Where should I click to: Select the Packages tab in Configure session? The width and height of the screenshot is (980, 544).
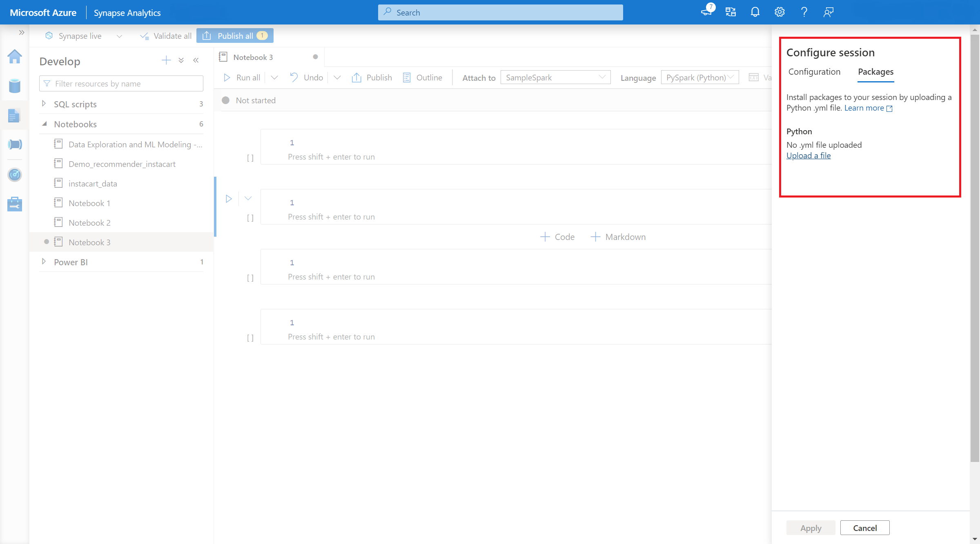pyautogui.click(x=875, y=72)
